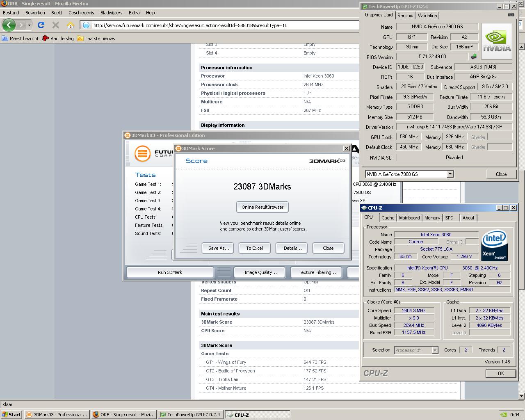Open the GPU selection dropdown in GPU-Z
This screenshot has width=525, height=420.
(450, 174)
